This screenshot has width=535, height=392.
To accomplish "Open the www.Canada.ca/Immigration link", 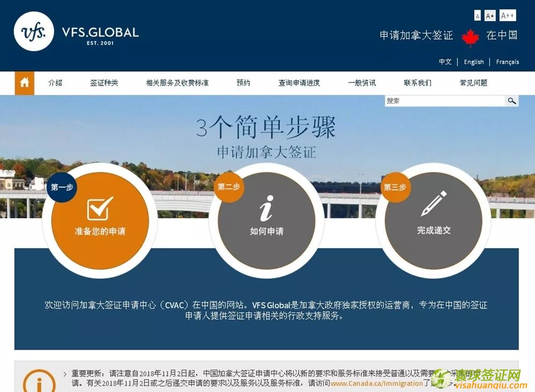I will click(x=377, y=383).
